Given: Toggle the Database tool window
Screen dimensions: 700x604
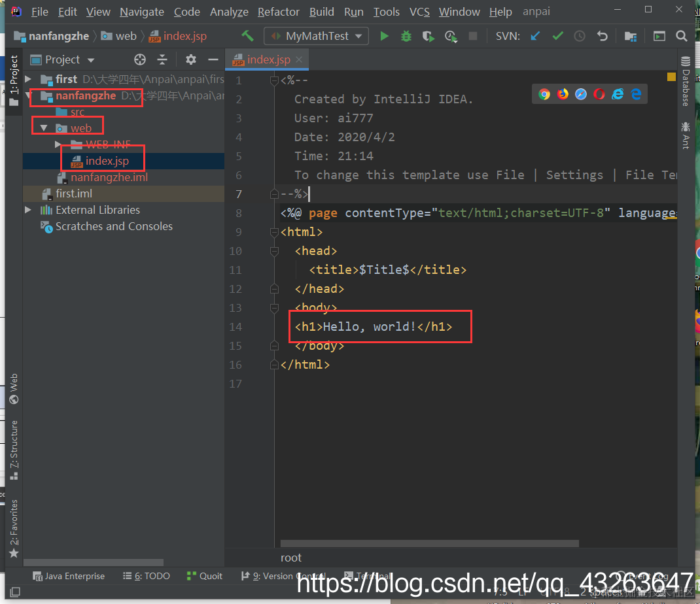Looking at the screenshot, I should 686,81.
